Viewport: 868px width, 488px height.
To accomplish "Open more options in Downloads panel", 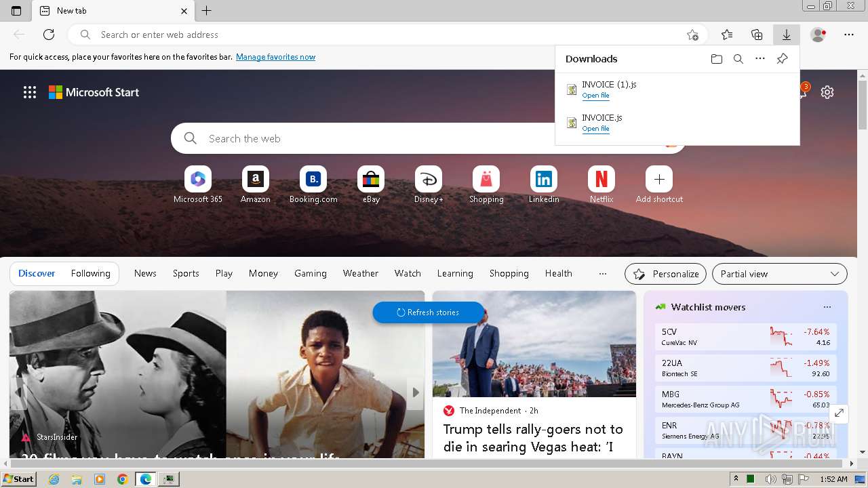I will [x=760, y=59].
